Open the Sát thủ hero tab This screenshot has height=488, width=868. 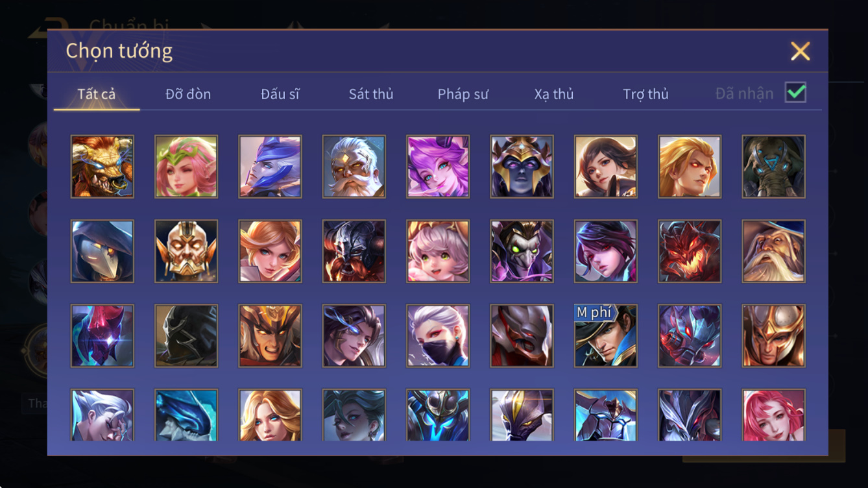pos(371,94)
